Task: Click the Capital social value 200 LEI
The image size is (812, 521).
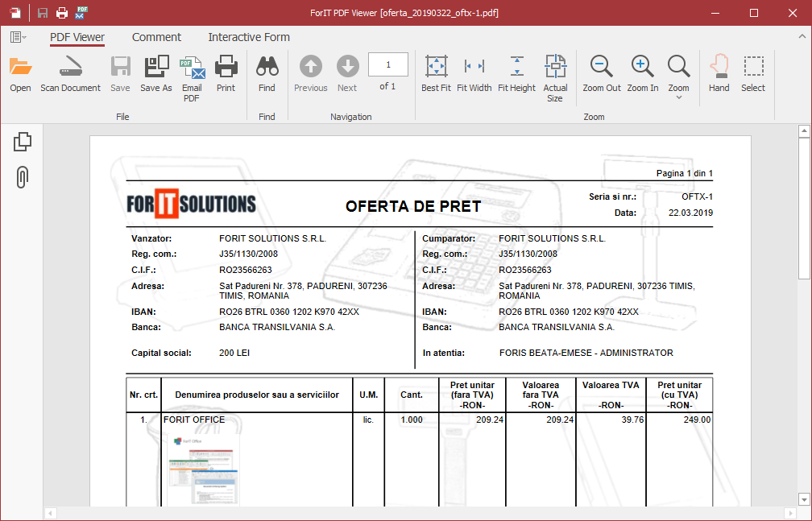Action: [234, 353]
